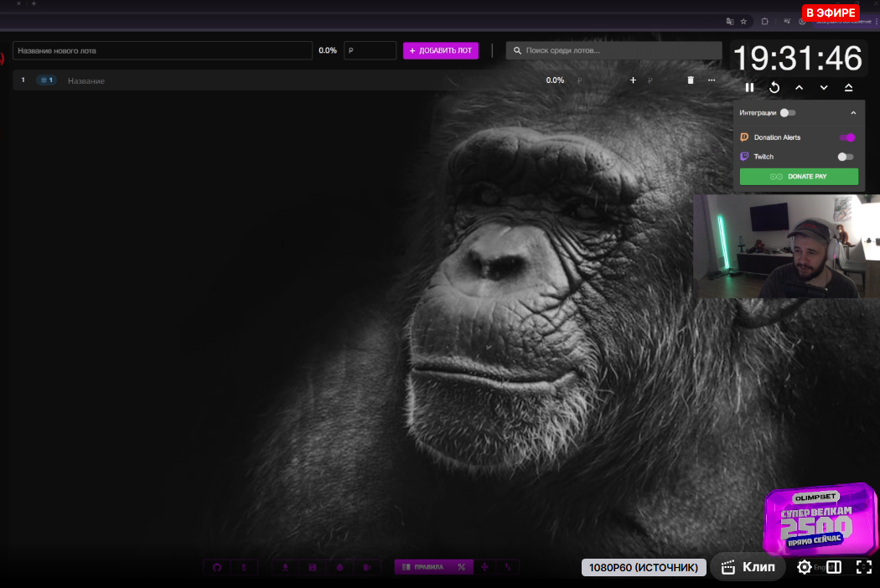880x588 pixels.
Task: Reset the timer with the circular arrow
Action: point(774,87)
